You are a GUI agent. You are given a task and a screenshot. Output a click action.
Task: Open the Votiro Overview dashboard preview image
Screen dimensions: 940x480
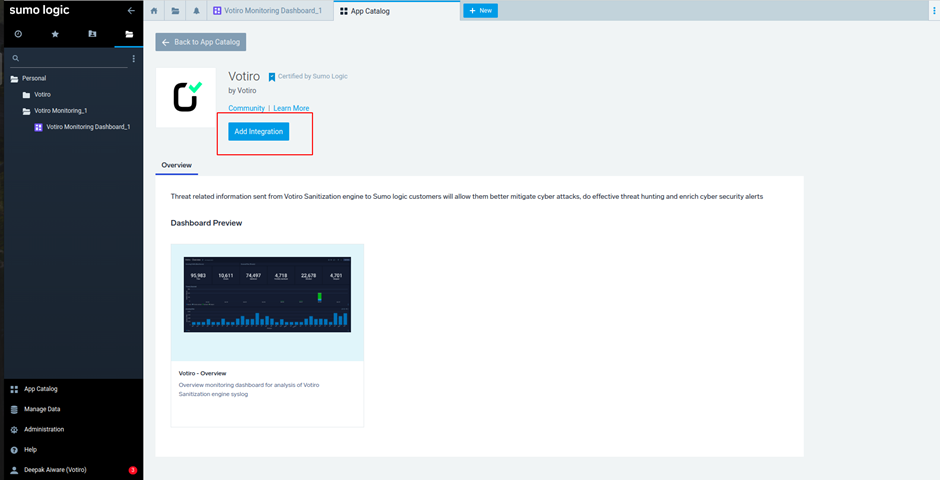click(267, 295)
